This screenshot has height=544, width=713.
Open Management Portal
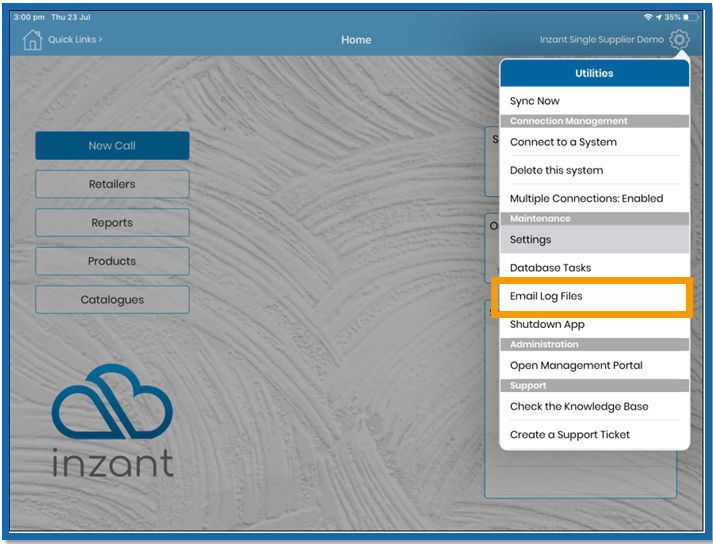point(594,365)
